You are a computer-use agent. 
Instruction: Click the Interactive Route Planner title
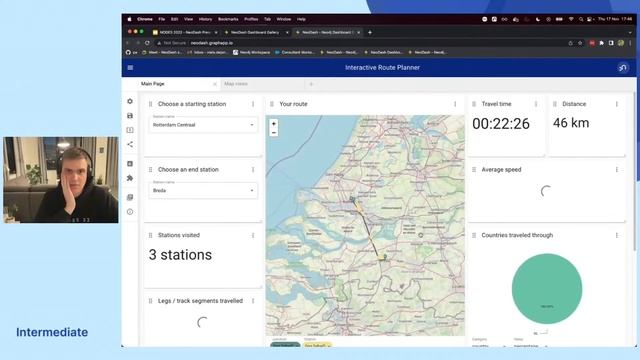[382, 68]
